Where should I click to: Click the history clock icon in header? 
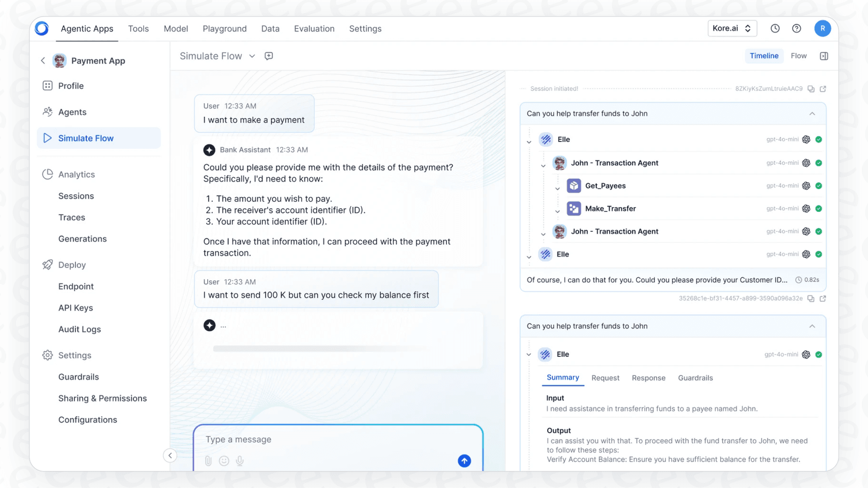775,29
